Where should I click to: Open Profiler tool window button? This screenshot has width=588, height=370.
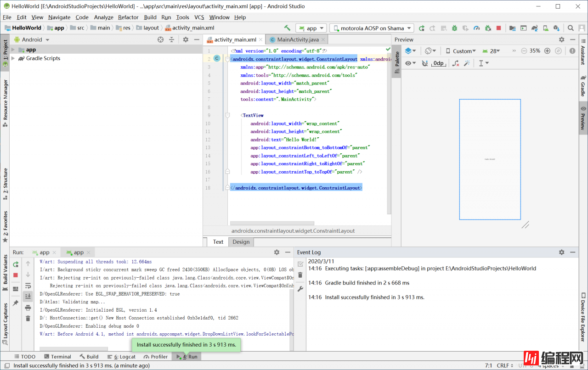155,357
